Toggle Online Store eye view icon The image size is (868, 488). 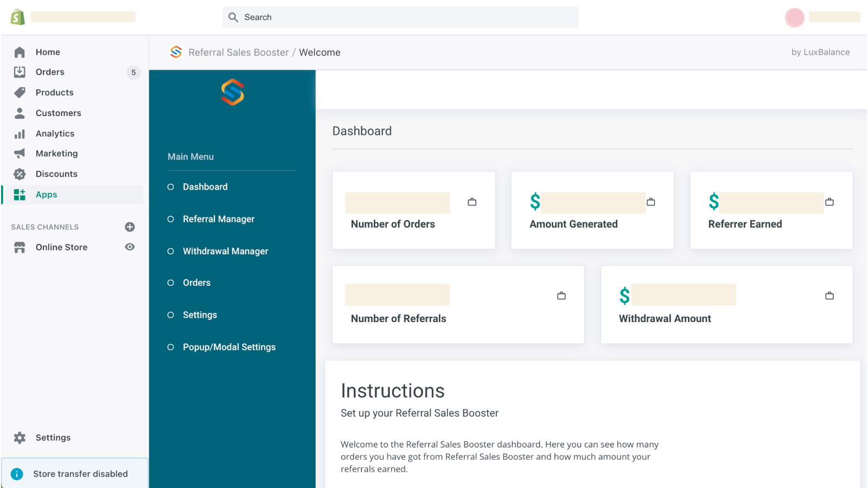point(130,247)
